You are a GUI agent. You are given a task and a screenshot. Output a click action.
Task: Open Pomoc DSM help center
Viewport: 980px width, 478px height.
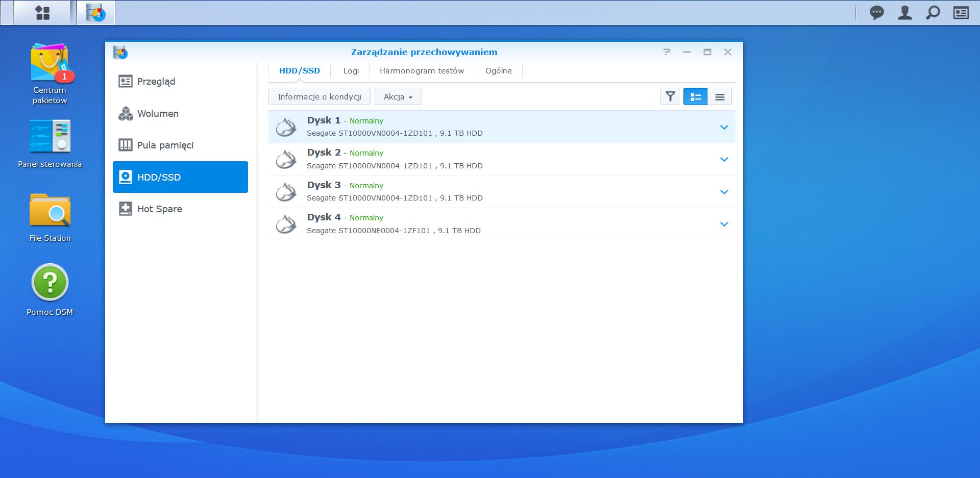pyautogui.click(x=50, y=282)
